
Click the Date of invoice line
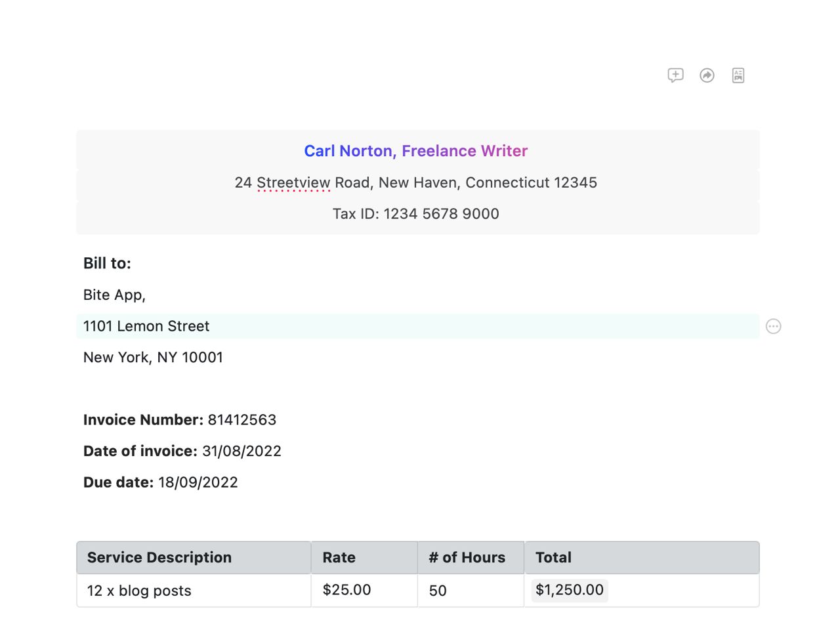[x=182, y=451]
